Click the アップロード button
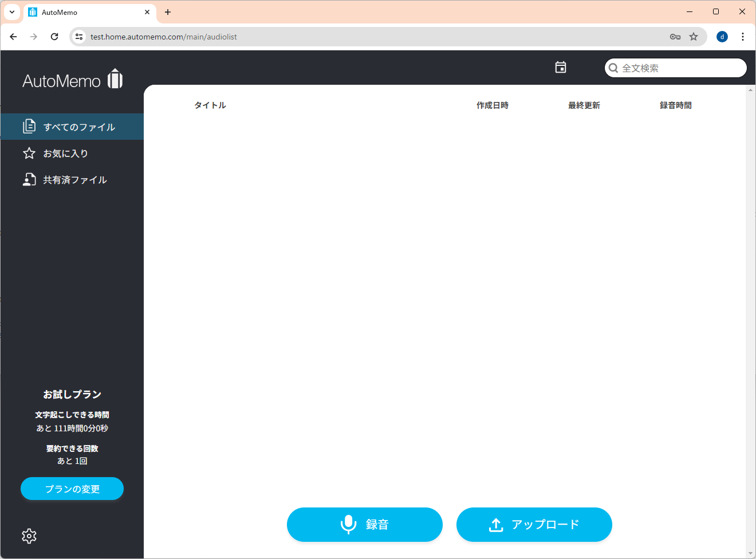This screenshot has width=756, height=559. [534, 525]
